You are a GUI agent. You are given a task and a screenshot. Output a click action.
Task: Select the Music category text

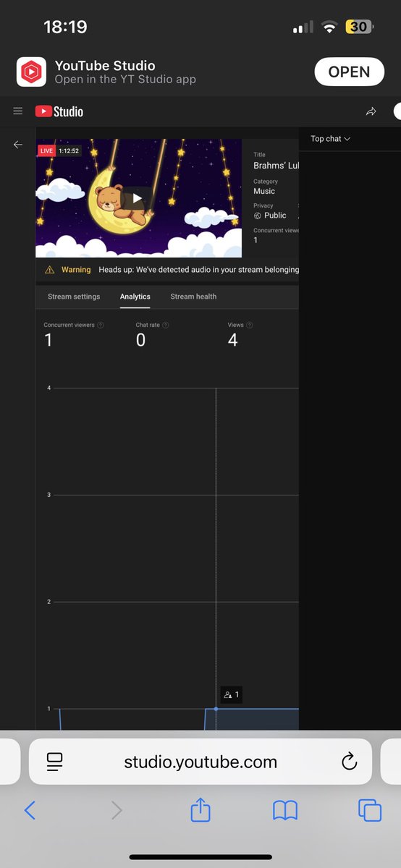[264, 191]
